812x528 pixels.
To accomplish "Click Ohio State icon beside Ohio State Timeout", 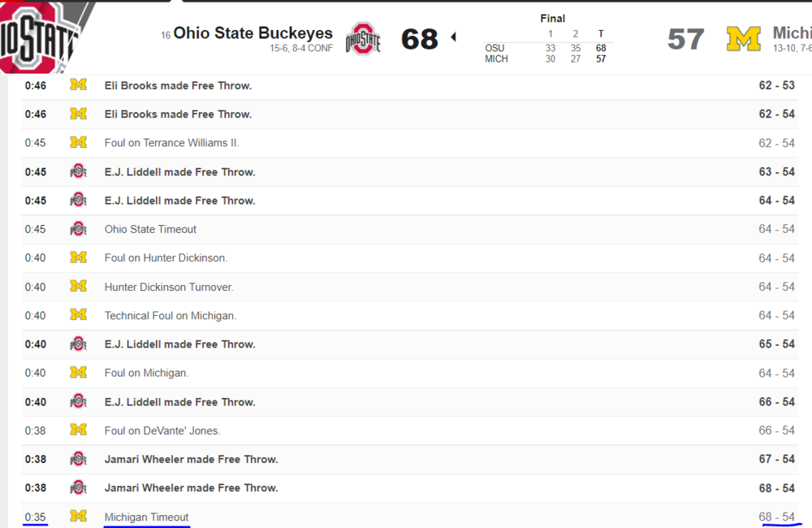I will pyautogui.click(x=78, y=229).
